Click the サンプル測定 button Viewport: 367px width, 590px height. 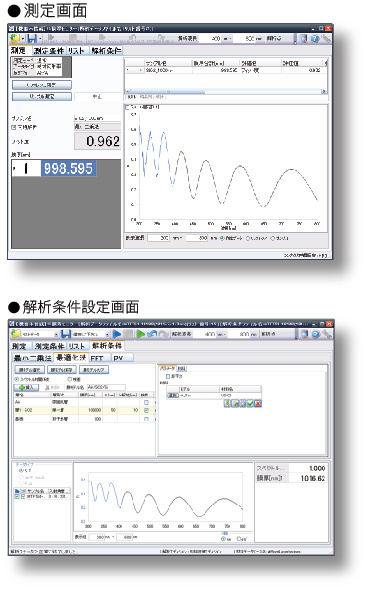coord(42,96)
